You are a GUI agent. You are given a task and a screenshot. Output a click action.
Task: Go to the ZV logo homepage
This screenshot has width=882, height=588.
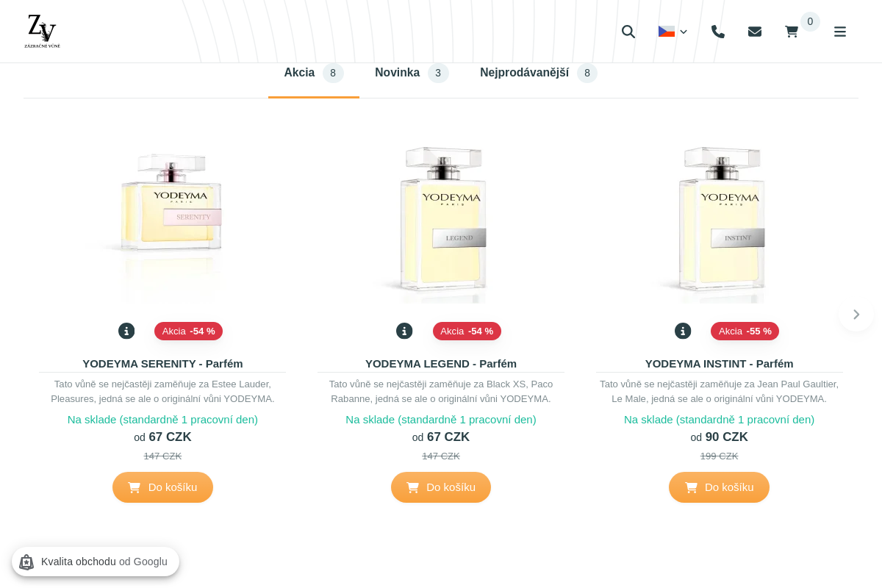click(x=42, y=31)
